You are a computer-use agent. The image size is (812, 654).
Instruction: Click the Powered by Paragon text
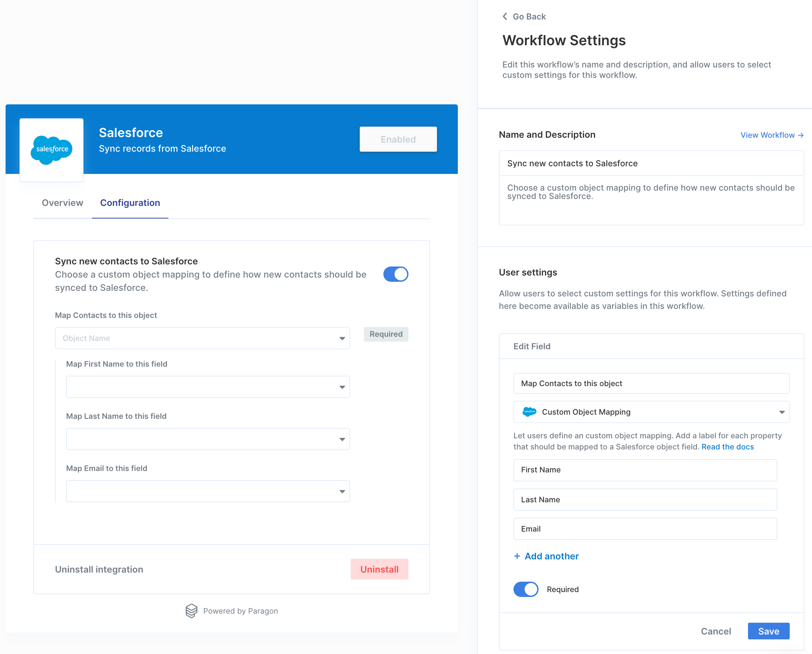[x=240, y=611]
